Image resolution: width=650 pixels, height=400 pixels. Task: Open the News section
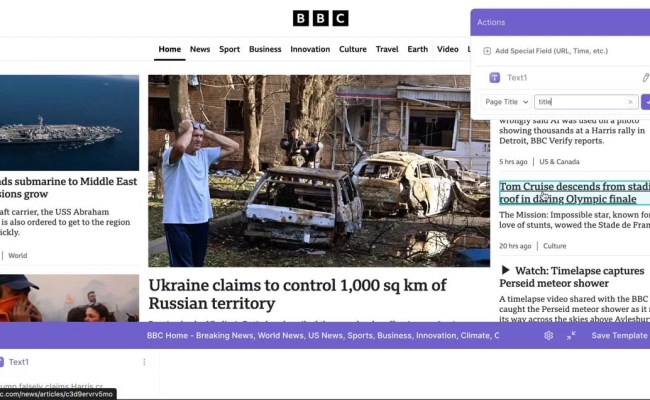(200, 49)
